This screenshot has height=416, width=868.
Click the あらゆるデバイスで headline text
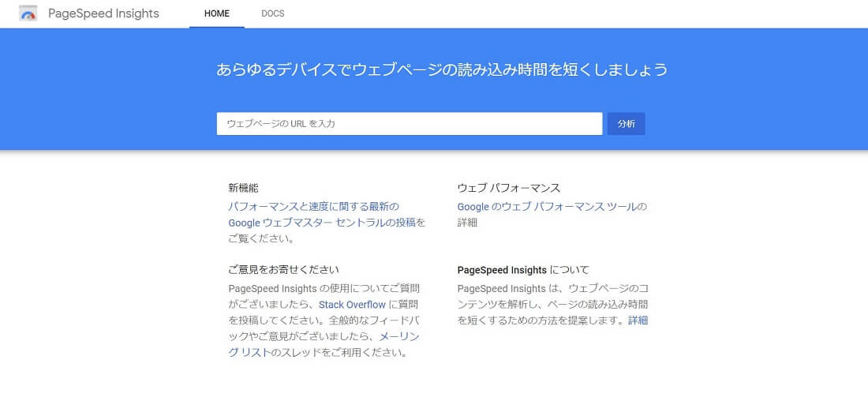point(442,69)
